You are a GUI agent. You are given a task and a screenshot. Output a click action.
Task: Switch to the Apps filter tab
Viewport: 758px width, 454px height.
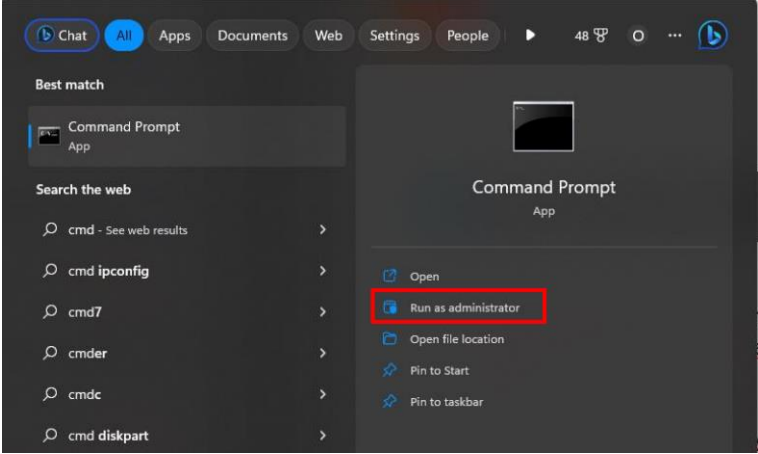coord(175,36)
